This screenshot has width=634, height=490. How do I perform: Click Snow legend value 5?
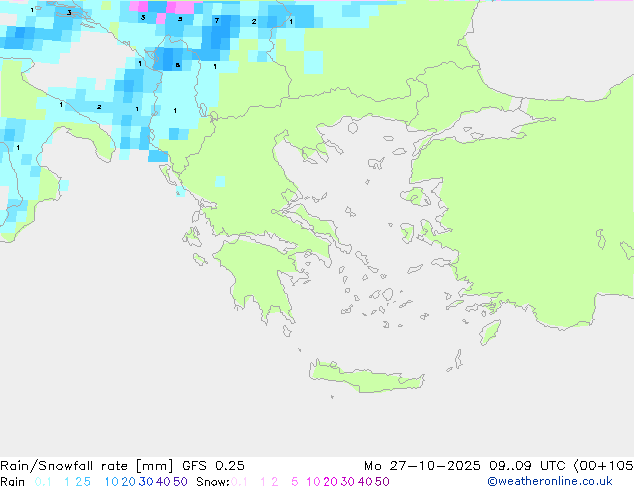294,482
